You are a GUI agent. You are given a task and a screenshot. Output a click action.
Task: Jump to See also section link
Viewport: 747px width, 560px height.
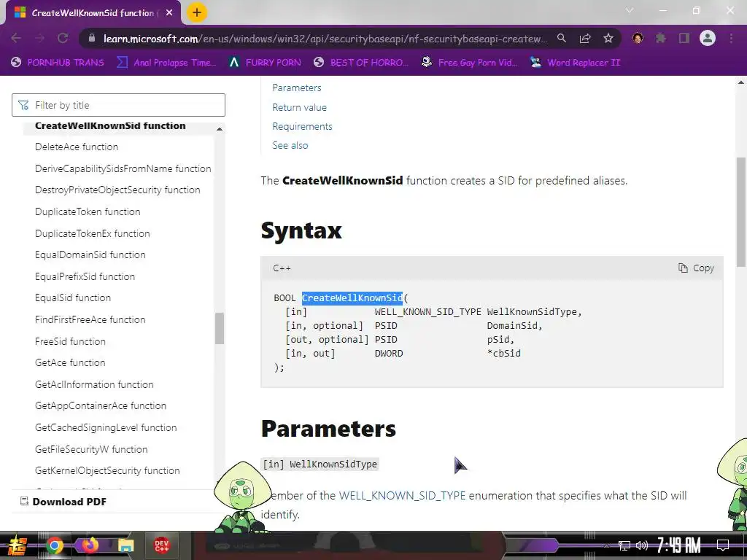click(290, 145)
